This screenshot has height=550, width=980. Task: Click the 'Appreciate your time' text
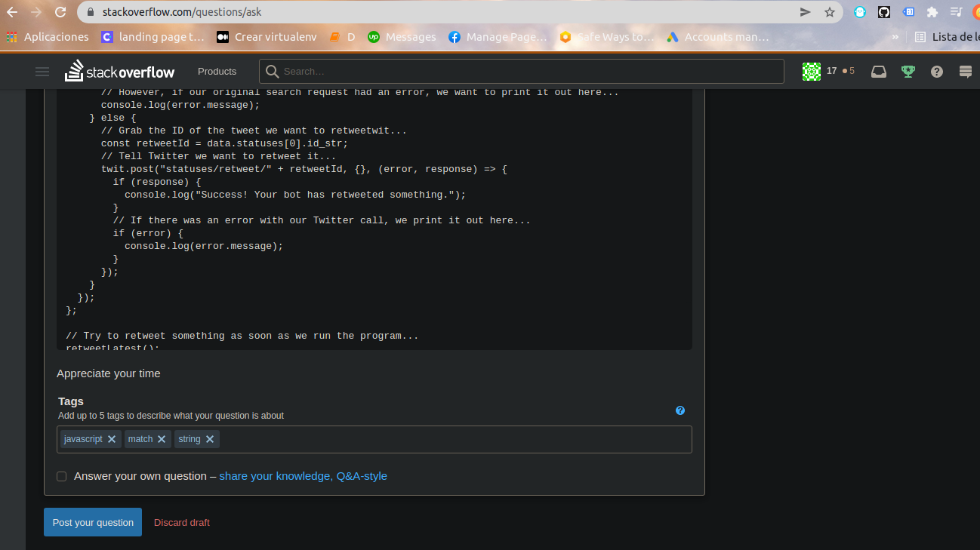pos(109,373)
